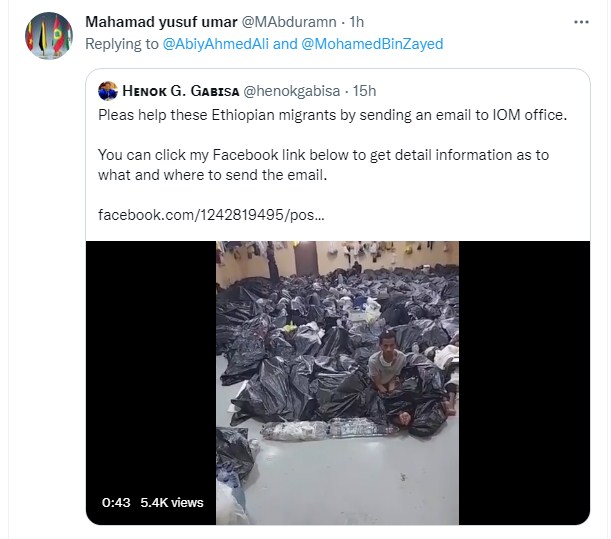Click the 5.4K views counter
The height and width of the screenshot is (539, 611).
[172, 502]
